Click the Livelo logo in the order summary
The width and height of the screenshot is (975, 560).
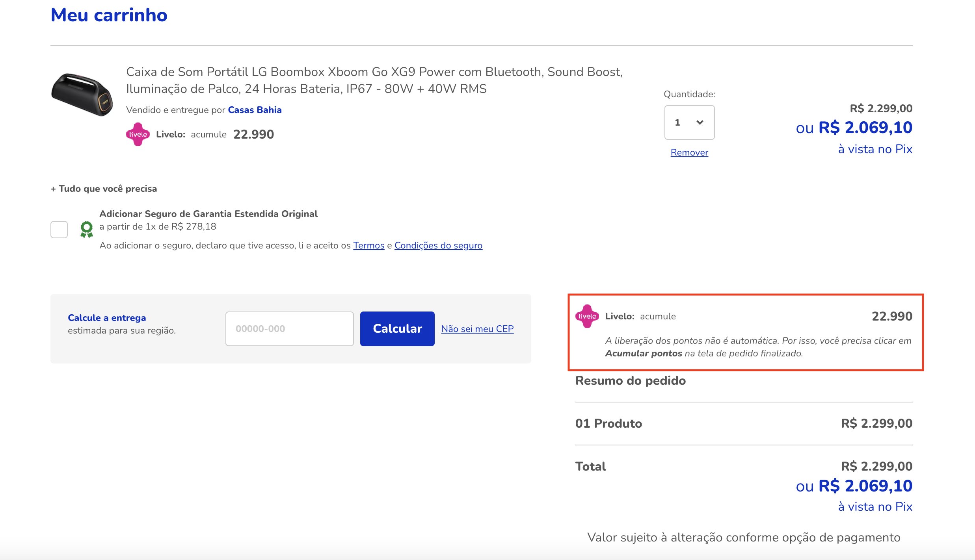point(587,316)
